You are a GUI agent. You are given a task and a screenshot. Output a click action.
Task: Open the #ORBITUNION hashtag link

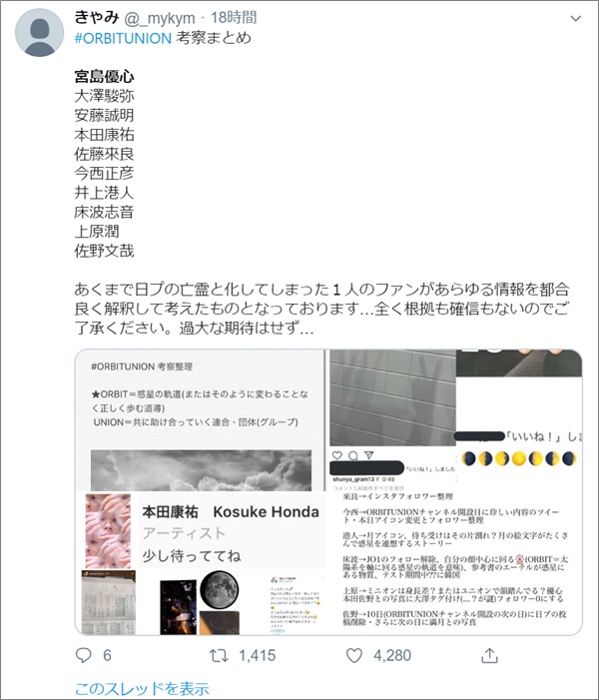(x=123, y=38)
